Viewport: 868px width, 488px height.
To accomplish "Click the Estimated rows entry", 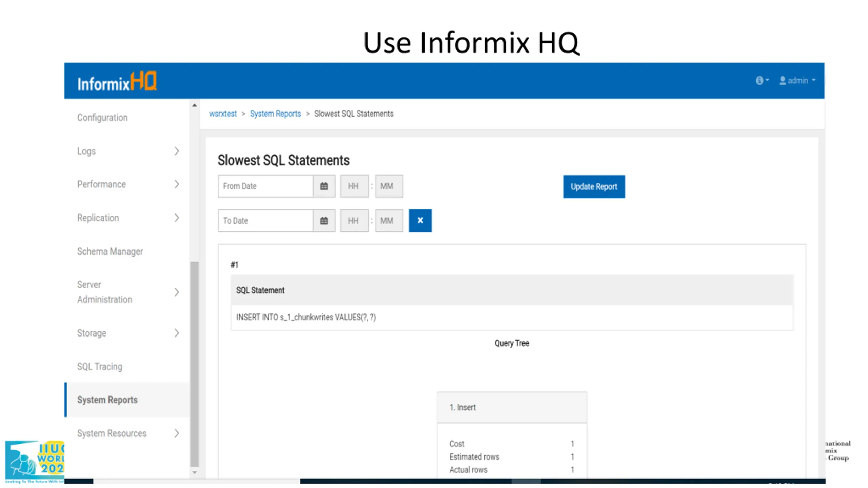I will (512, 457).
